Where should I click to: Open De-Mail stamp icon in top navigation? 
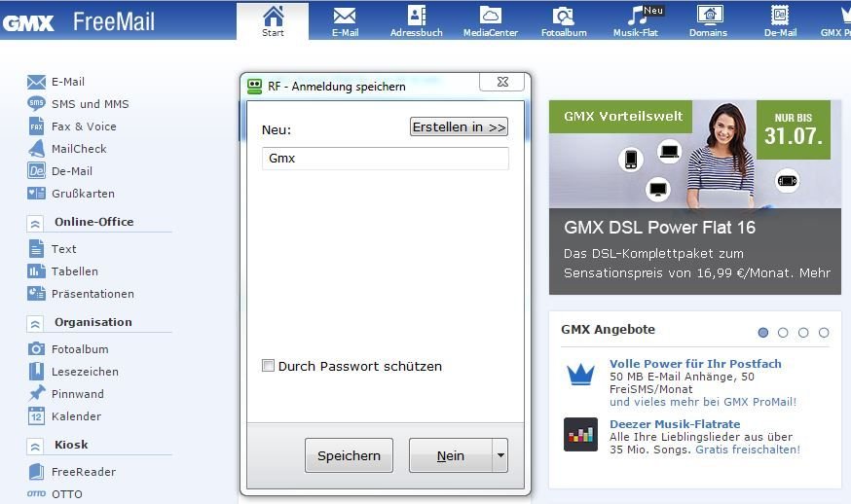coord(780,16)
